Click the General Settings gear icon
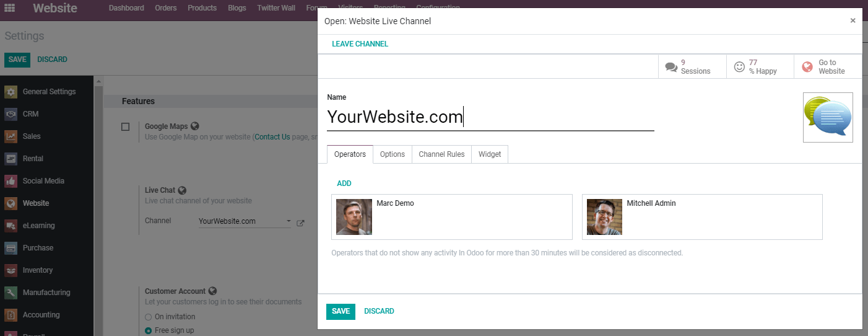Screen dimensions: 868x336 point(11,92)
